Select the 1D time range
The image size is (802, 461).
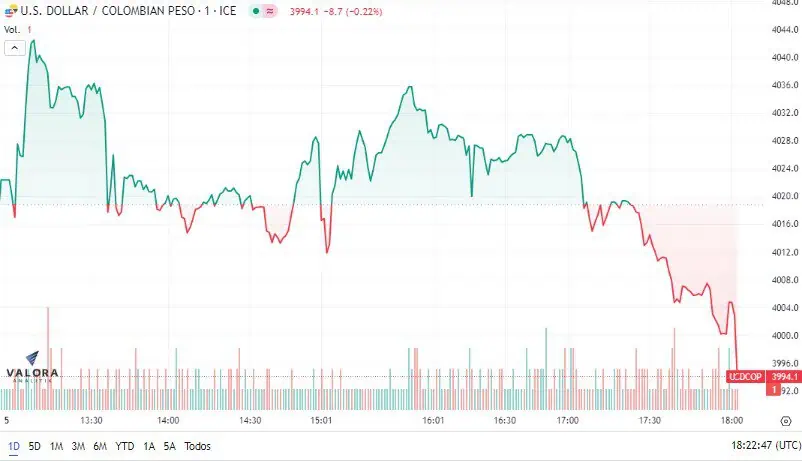click(14, 446)
